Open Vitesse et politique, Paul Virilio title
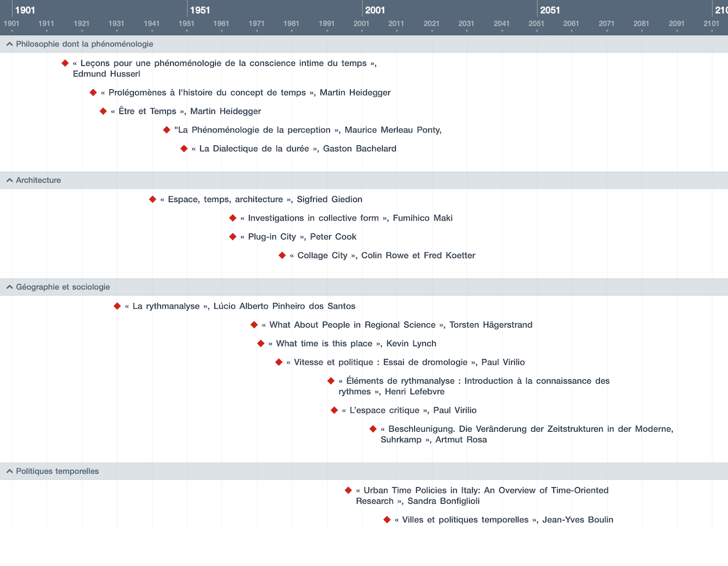728x566 pixels. (x=406, y=362)
